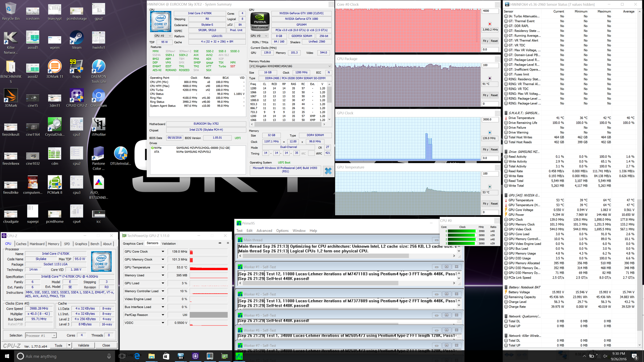Launch the i1Profiler desktop icon

99,127
